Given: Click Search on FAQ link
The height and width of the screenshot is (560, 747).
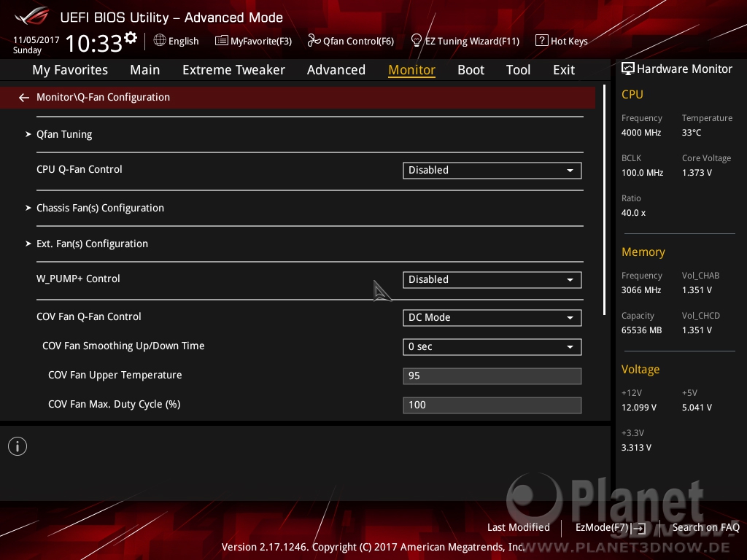Looking at the screenshot, I should [x=705, y=527].
